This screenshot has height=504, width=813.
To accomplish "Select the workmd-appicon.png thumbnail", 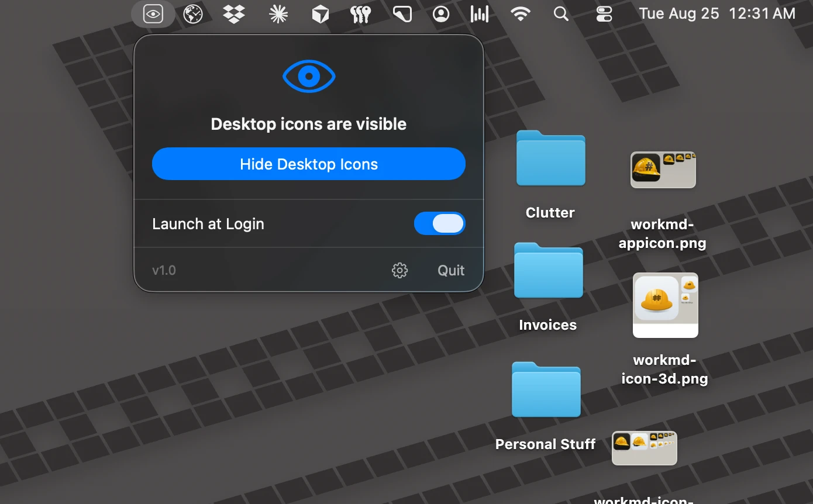I will pyautogui.click(x=663, y=170).
